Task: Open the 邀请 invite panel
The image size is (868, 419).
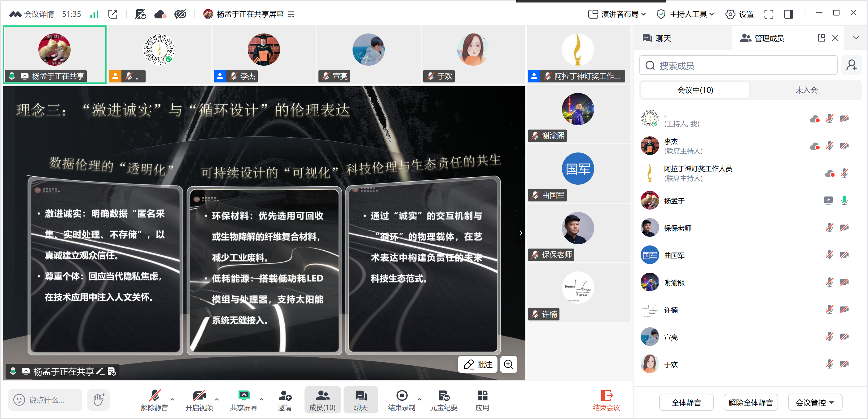Action: [x=285, y=400]
